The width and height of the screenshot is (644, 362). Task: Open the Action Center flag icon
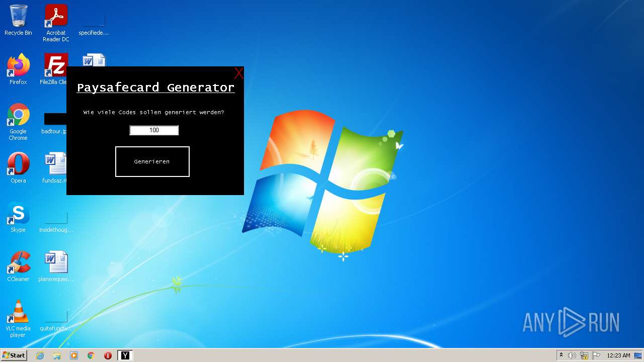point(596,355)
